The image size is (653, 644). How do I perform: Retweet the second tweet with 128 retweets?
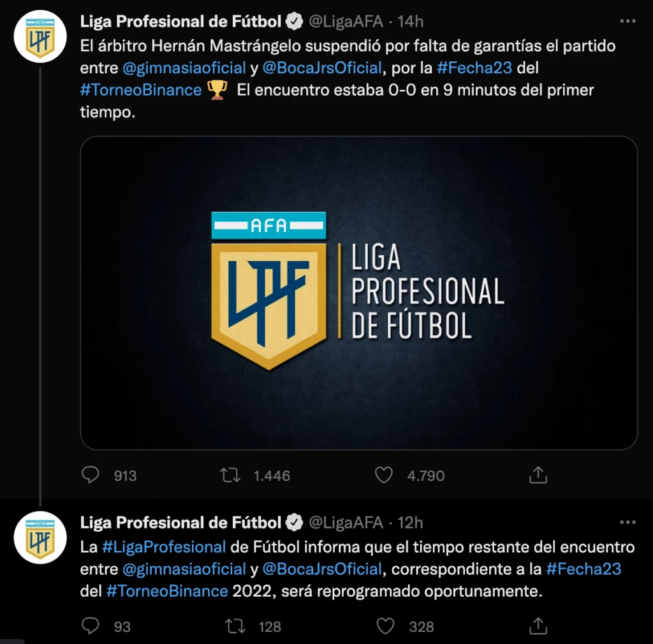click(236, 626)
